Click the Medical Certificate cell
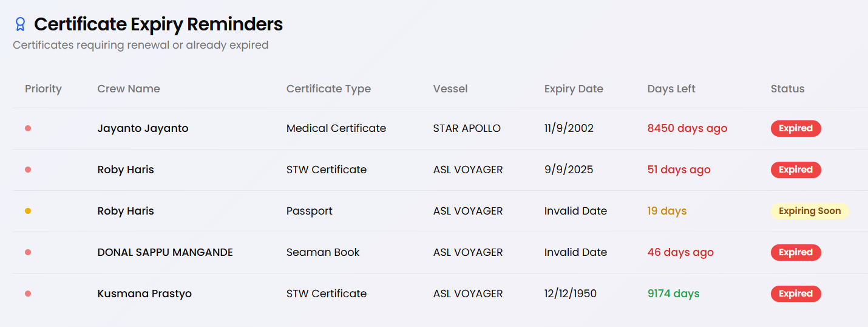Image resolution: width=868 pixels, height=327 pixels. coord(336,128)
